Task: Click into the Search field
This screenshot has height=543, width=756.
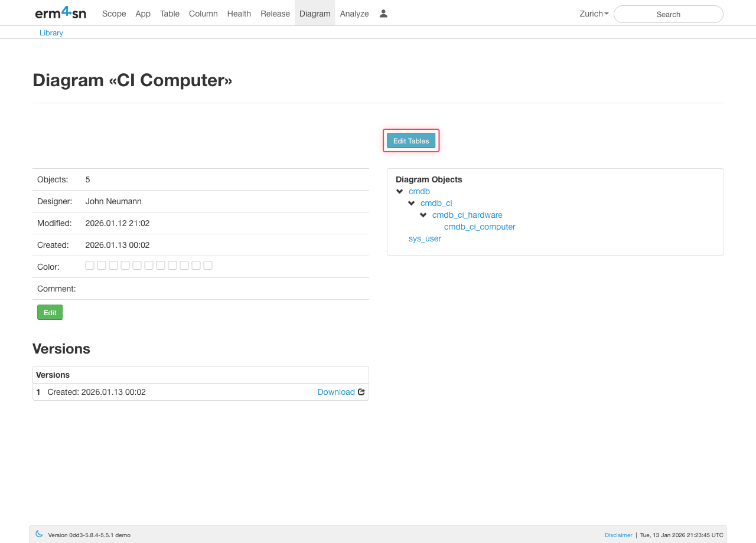Action: tap(668, 14)
